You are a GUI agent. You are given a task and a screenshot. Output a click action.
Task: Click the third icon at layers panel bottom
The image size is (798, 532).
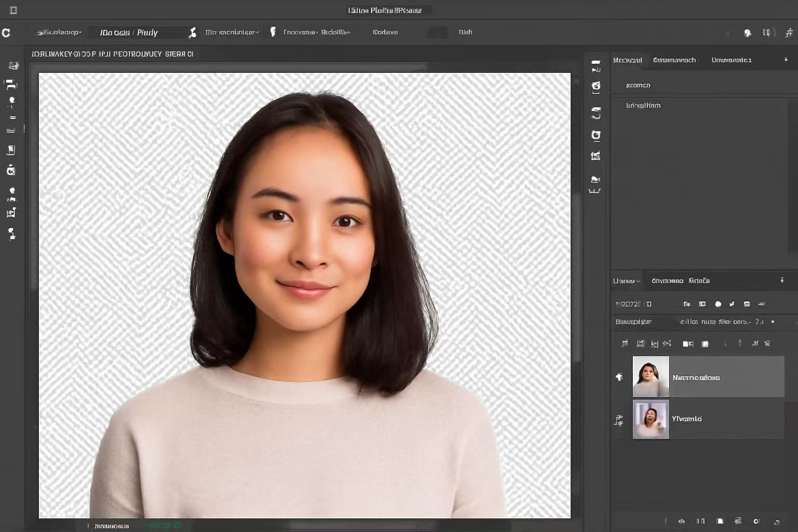(x=720, y=521)
